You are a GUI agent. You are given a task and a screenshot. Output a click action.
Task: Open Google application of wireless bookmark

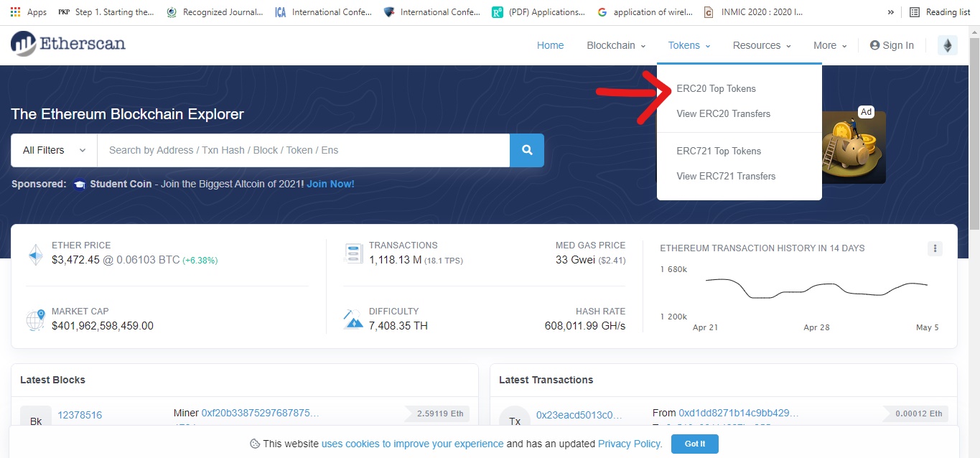coord(645,11)
